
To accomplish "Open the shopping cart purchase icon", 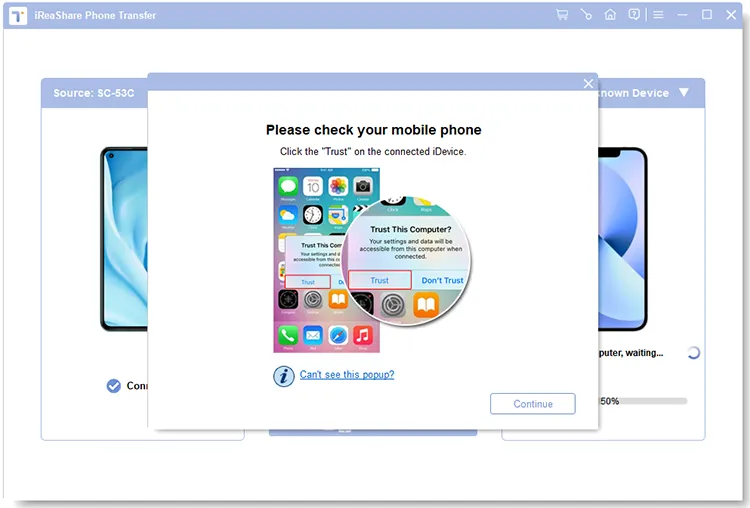I will tap(562, 15).
